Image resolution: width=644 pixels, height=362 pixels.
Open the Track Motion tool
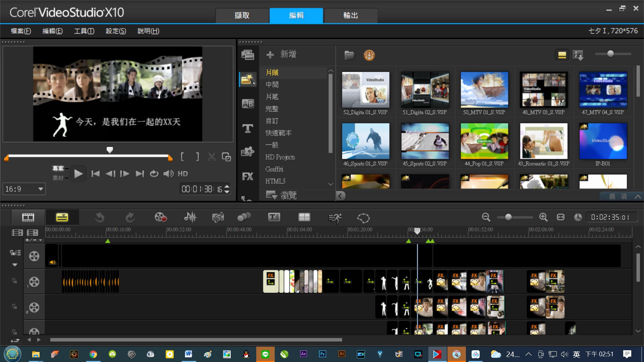[244, 218]
